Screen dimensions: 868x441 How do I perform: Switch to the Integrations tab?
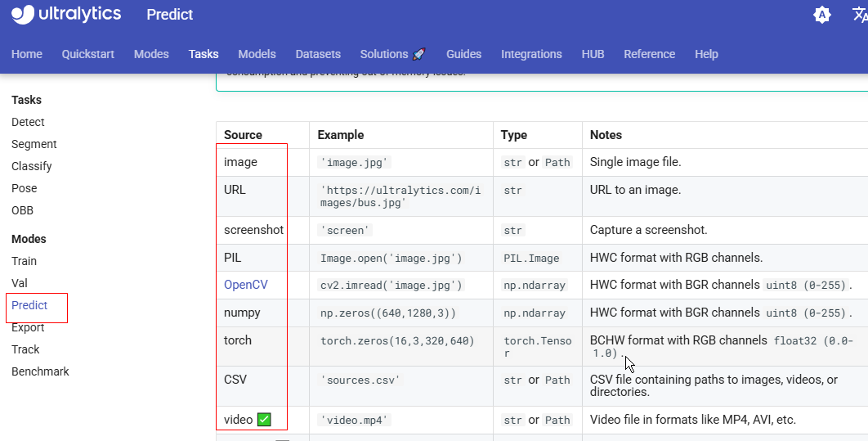click(531, 54)
